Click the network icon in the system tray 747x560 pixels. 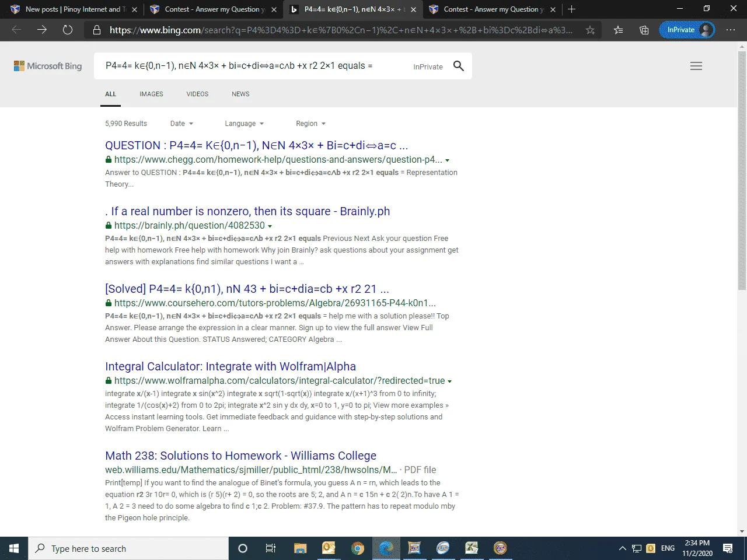point(636,548)
